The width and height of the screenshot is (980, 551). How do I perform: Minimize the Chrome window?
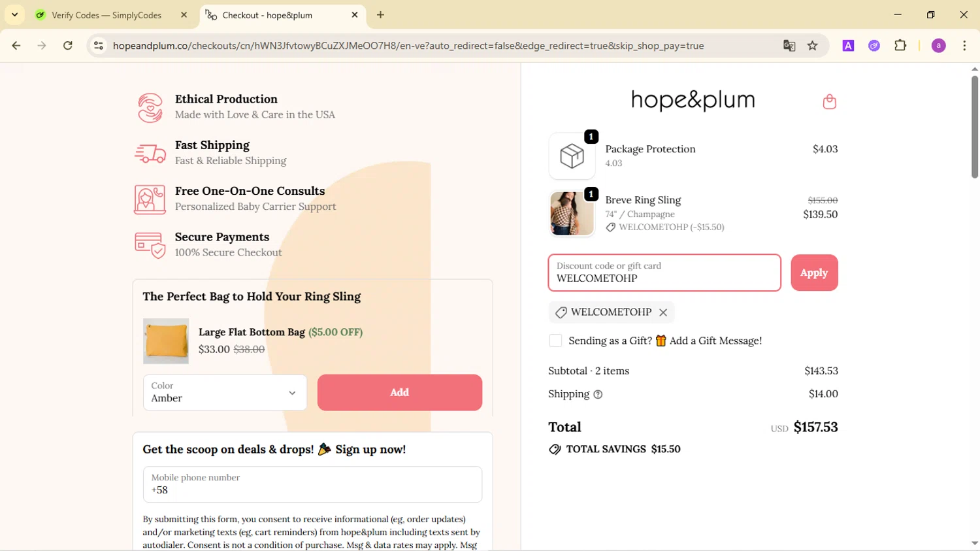tap(898, 14)
